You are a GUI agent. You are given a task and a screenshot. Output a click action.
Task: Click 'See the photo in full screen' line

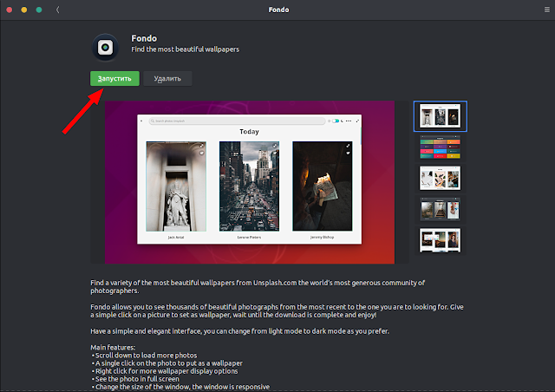(135, 379)
